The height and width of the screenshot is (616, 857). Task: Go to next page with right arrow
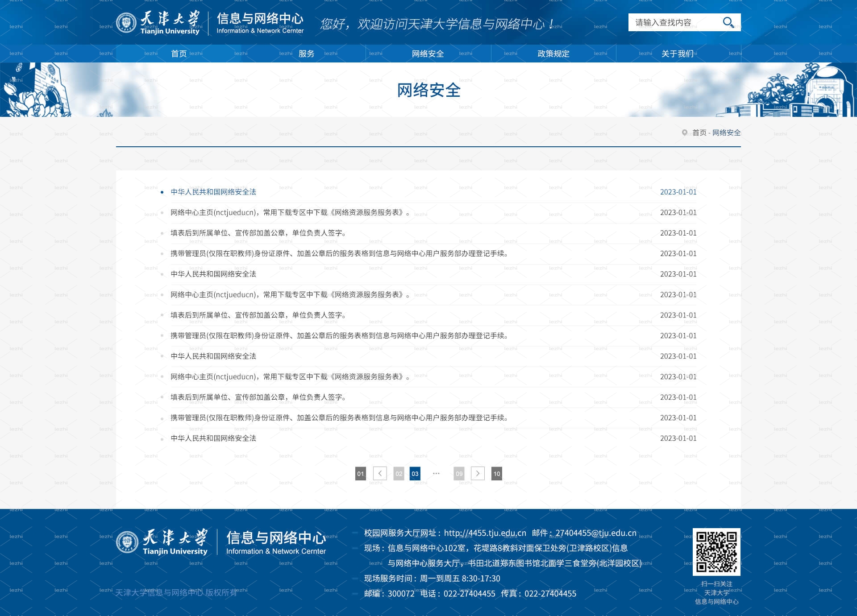click(478, 474)
